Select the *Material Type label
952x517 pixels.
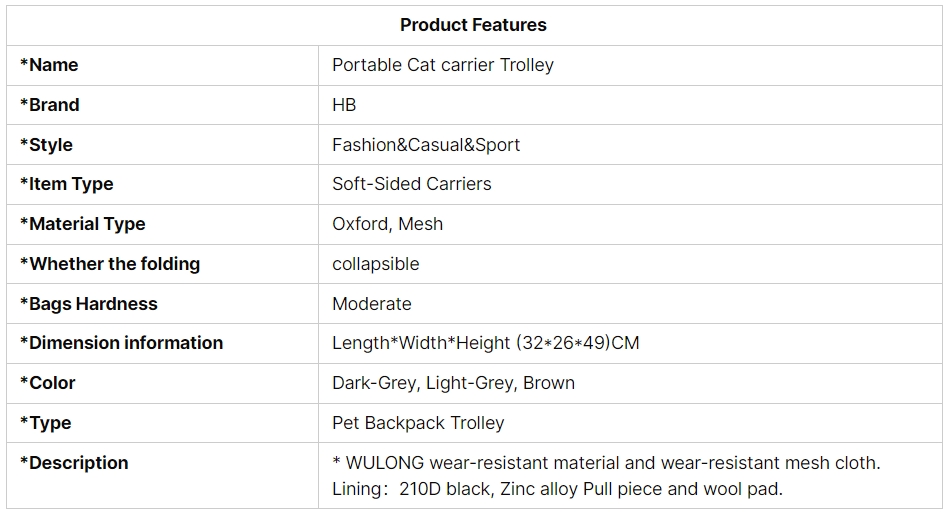83,224
